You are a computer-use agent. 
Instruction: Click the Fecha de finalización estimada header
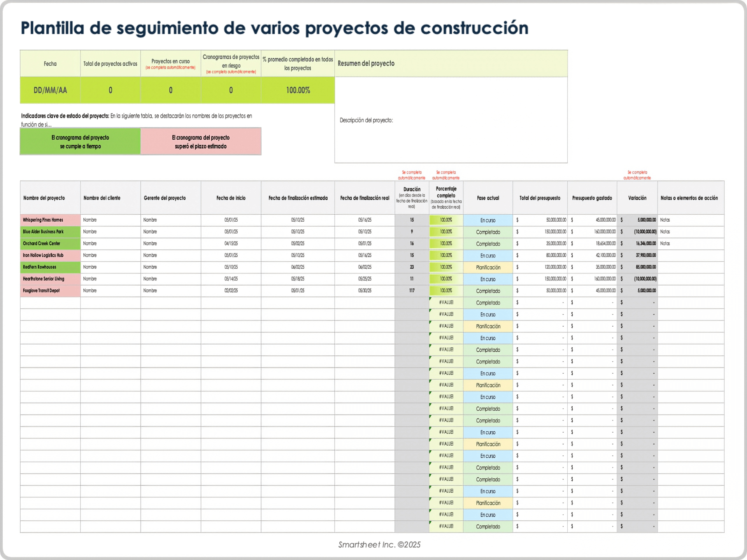pyautogui.click(x=298, y=198)
